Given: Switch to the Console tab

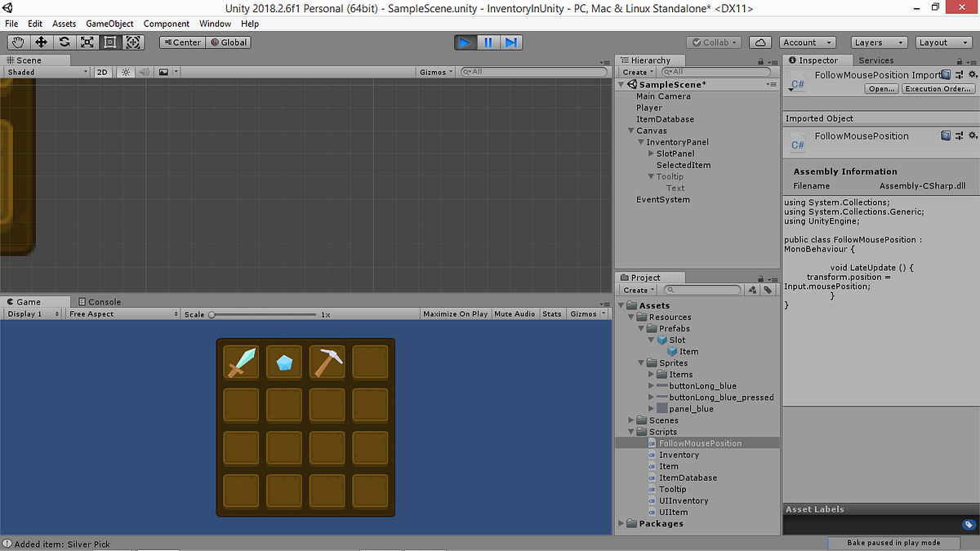Looking at the screenshot, I should pos(98,301).
